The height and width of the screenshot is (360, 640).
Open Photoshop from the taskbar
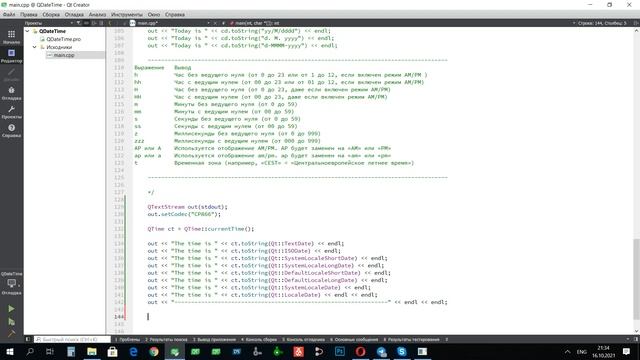pyautogui.click(x=340, y=351)
